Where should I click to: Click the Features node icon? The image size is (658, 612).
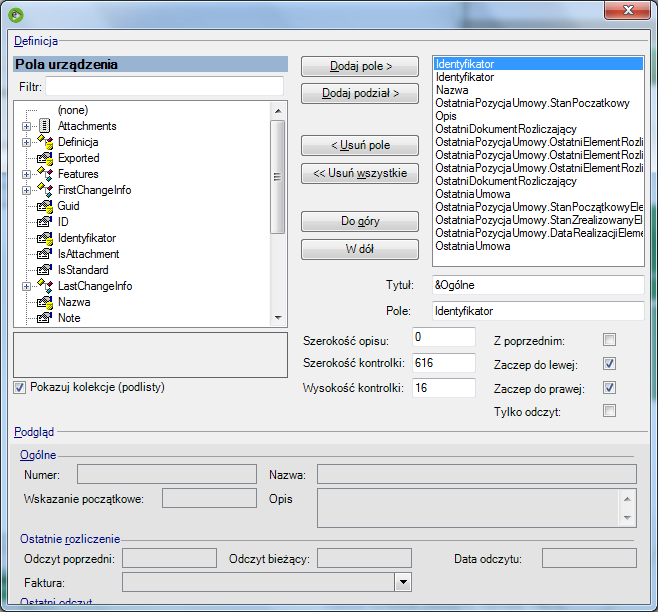(x=45, y=174)
